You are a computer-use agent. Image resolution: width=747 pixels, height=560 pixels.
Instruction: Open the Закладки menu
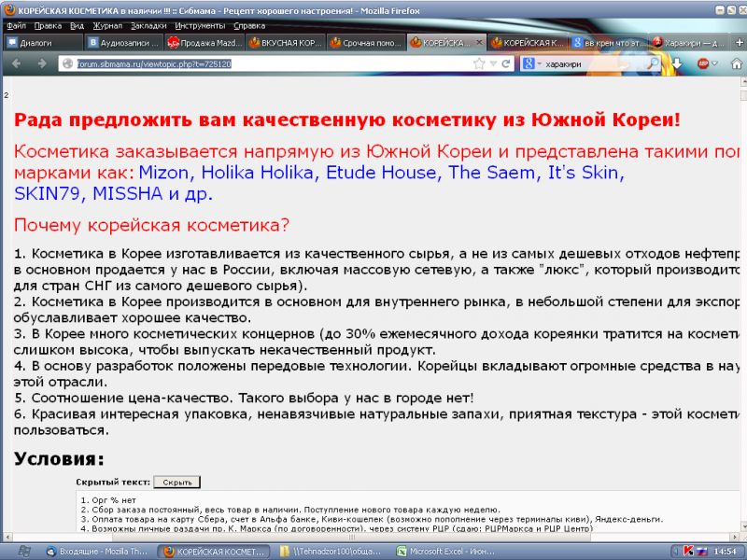148,26
